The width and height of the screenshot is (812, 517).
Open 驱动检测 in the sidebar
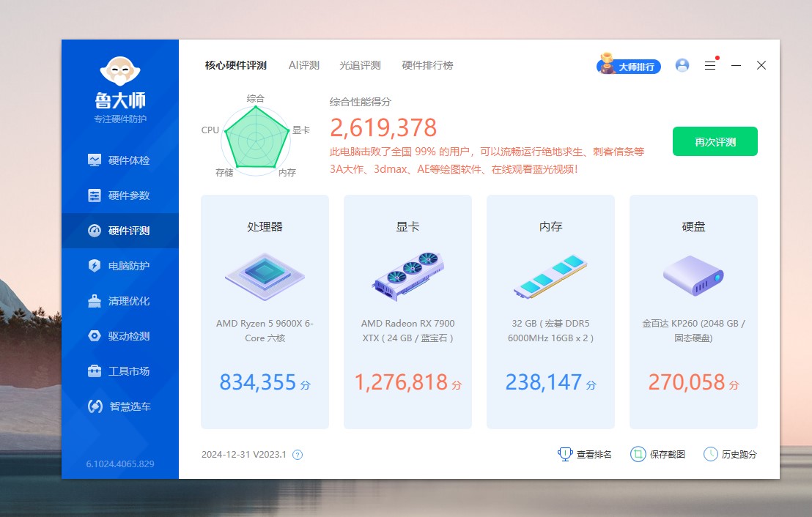click(119, 336)
